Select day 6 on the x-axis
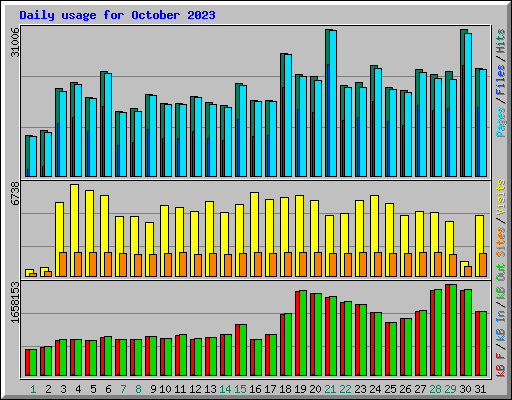Screen dimensions: 512x400 coord(108,389)
